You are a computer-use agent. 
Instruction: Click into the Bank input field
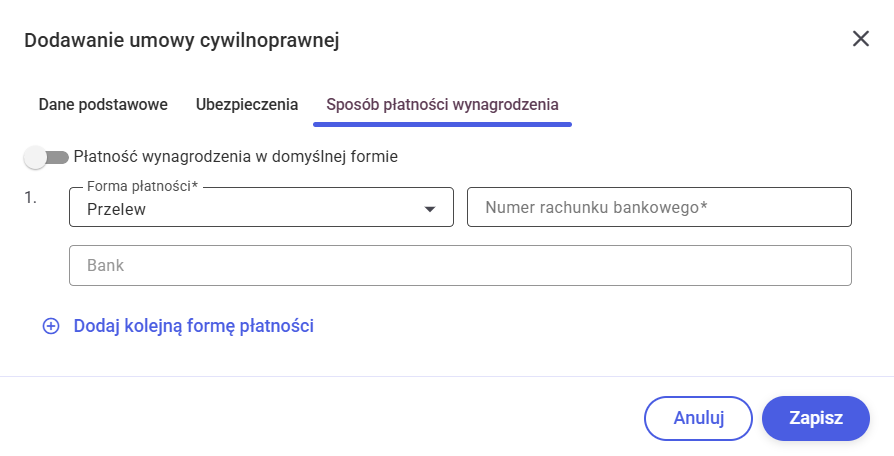(x=460, y=266)
